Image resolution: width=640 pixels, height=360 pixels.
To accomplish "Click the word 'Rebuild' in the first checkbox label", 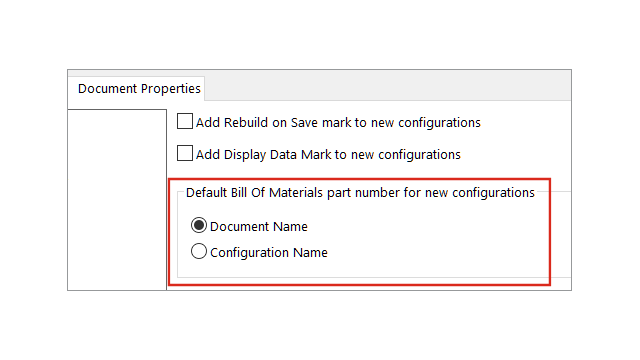I will coord(246,122).
